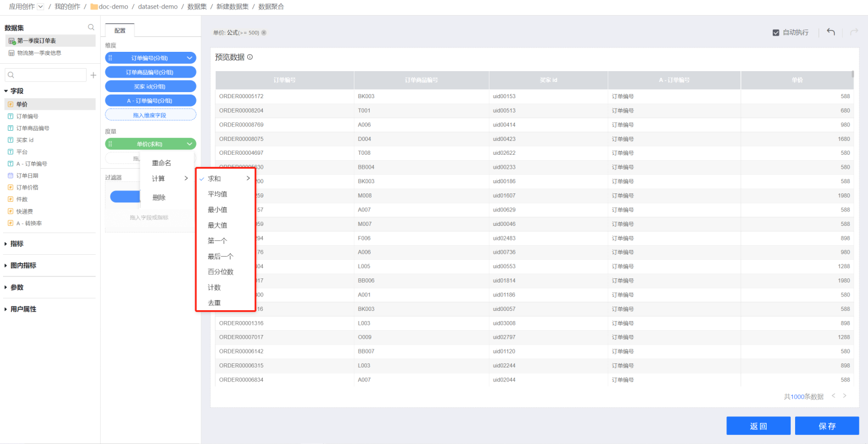Screen dimensions: 868x444
Task: Select 重命名 from the context menu
Action: point(162,163)
